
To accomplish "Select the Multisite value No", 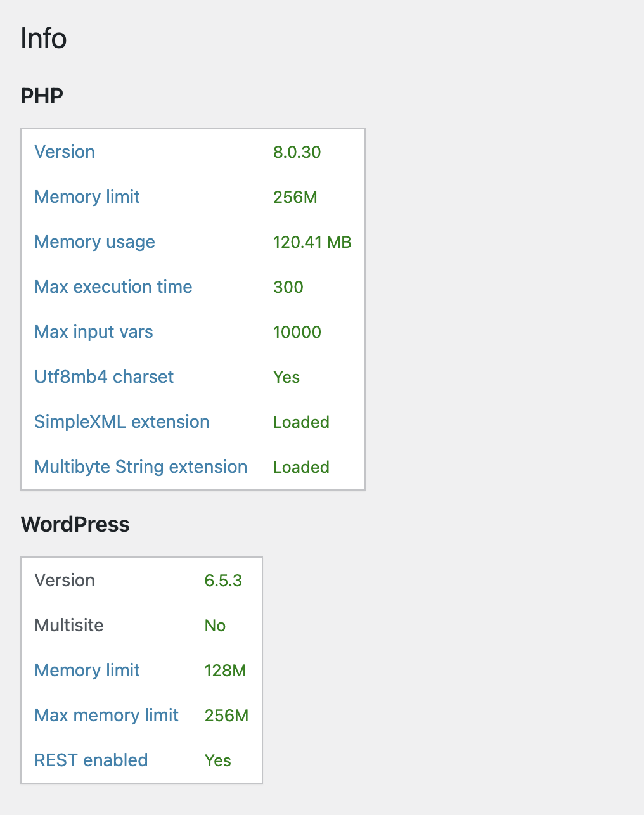I will click(216, 626).
